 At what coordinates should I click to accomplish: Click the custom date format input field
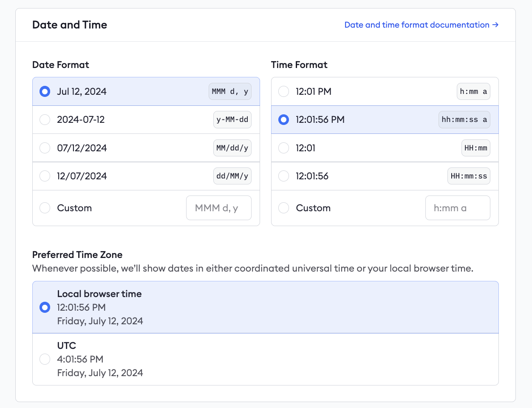[x=218, y=208]
